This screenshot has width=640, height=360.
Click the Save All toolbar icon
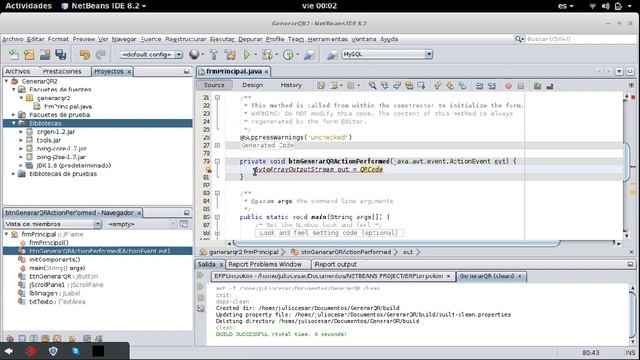(x=61, y=54)
